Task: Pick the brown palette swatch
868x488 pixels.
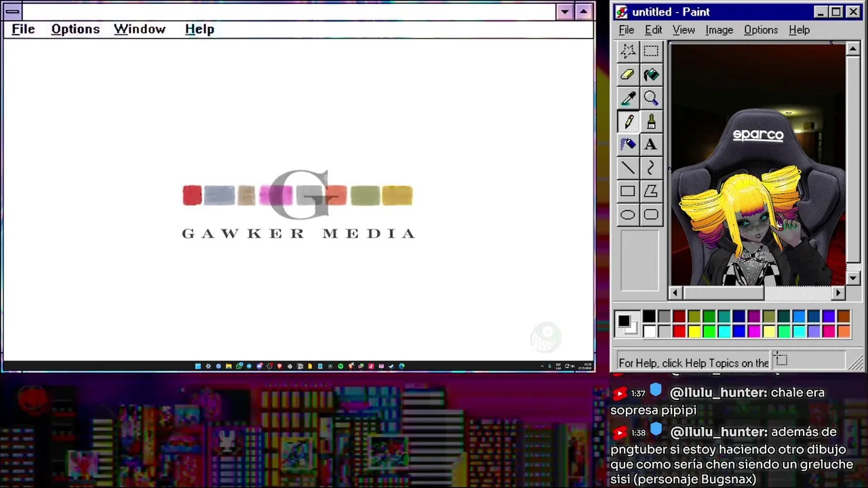Action: (844, 316)
